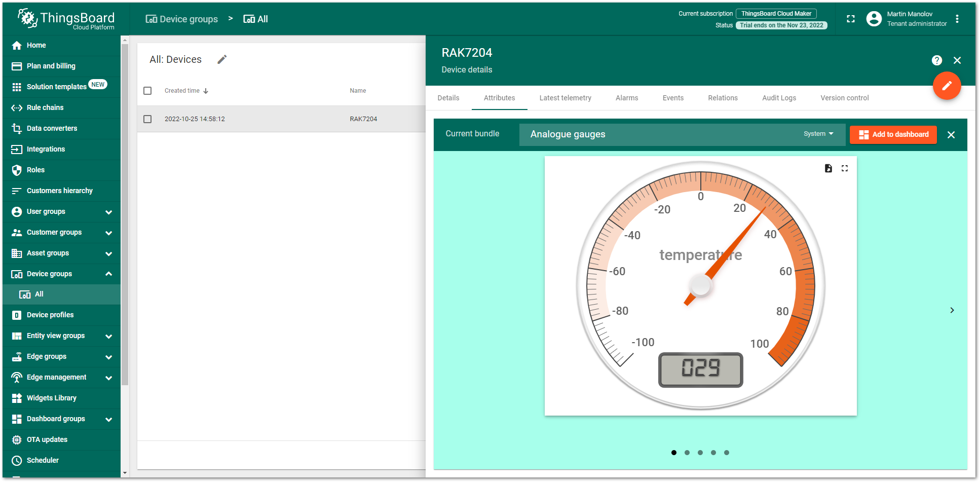Click the ThingsBoard logo
This screenshot has height=482, width=980.
coord(66,19)
